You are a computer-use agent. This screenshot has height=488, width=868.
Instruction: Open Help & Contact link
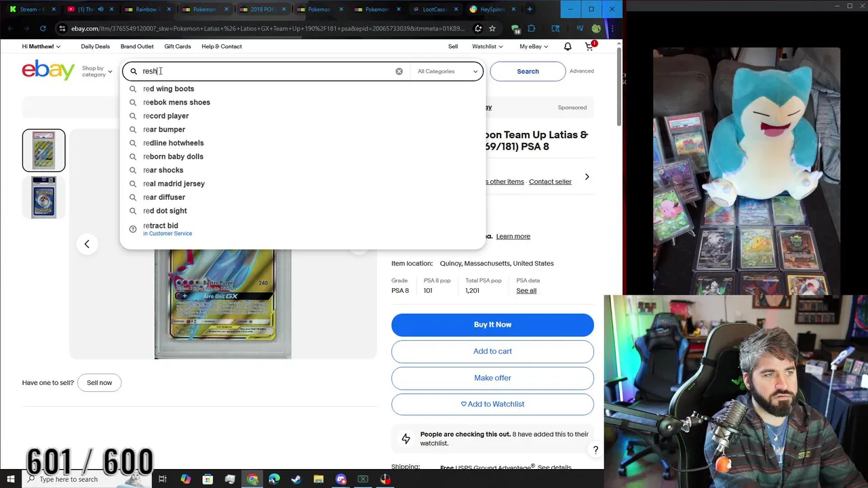222,47
